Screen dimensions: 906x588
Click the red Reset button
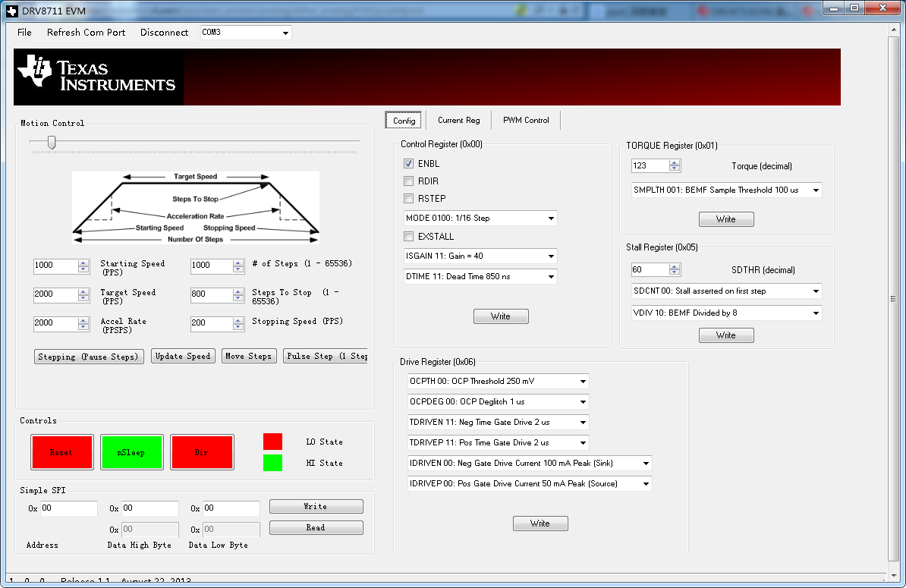(61, 452)
